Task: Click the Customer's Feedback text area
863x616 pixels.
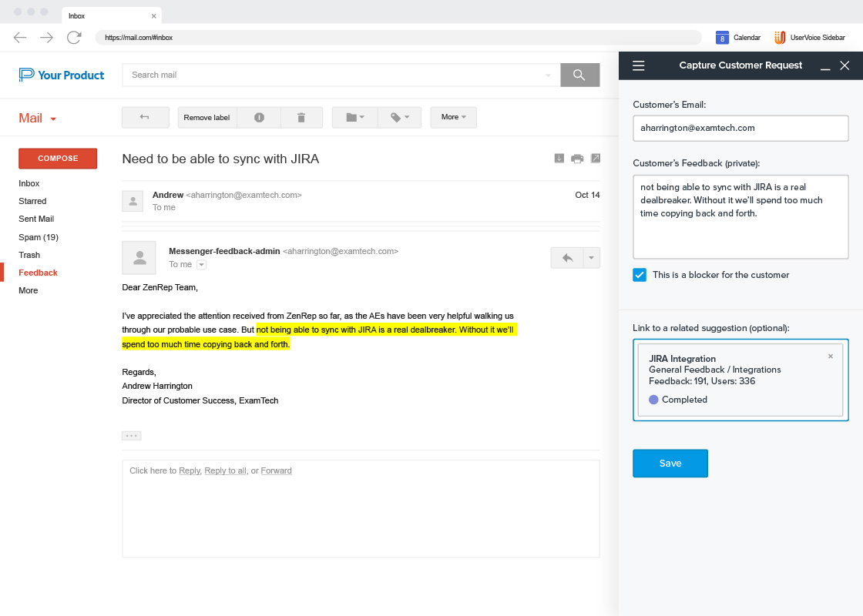Action: pos(740,216)
